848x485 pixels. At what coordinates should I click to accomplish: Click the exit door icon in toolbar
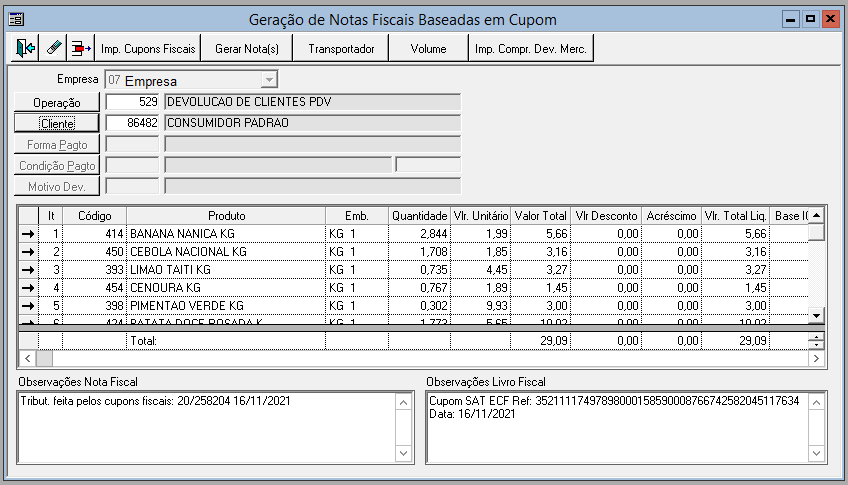tap(25, 48)
